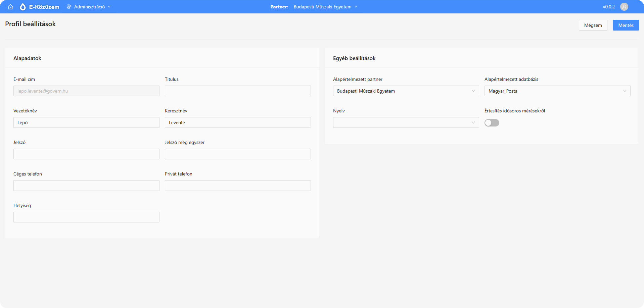This screenshot has height=308, width=644.
Task: Select the Keresztnév field with Levente
Action: [238, 122]
